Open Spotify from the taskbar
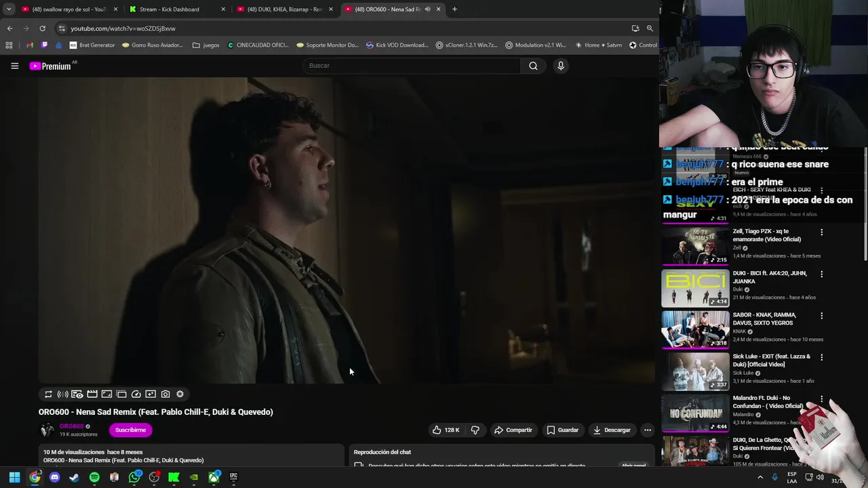 (94, 477)
